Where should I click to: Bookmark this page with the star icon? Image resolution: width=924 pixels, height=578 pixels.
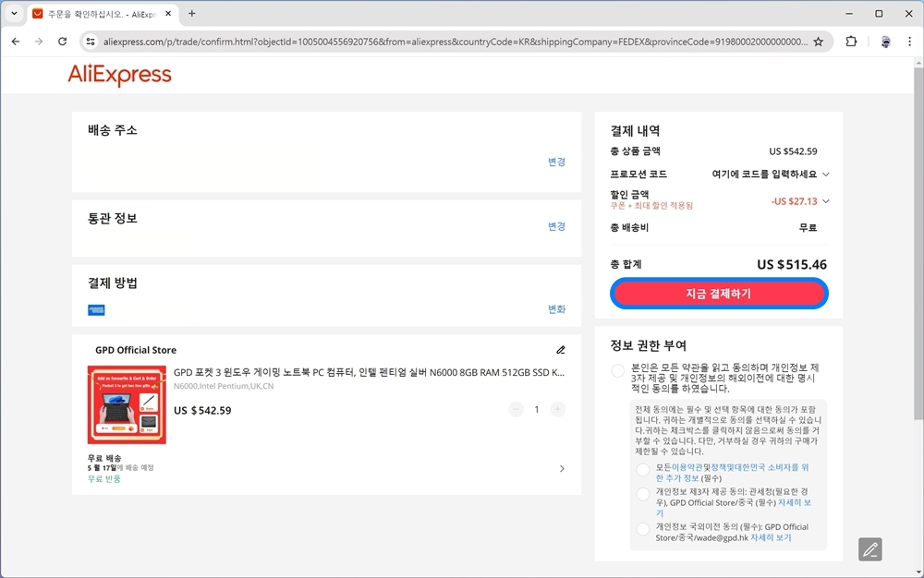(x=819, y=42)
